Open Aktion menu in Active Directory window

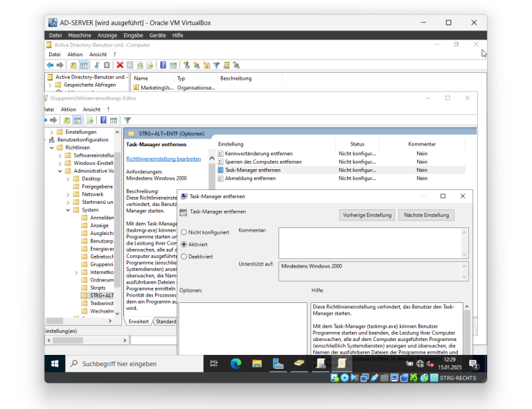pos(75,54)
